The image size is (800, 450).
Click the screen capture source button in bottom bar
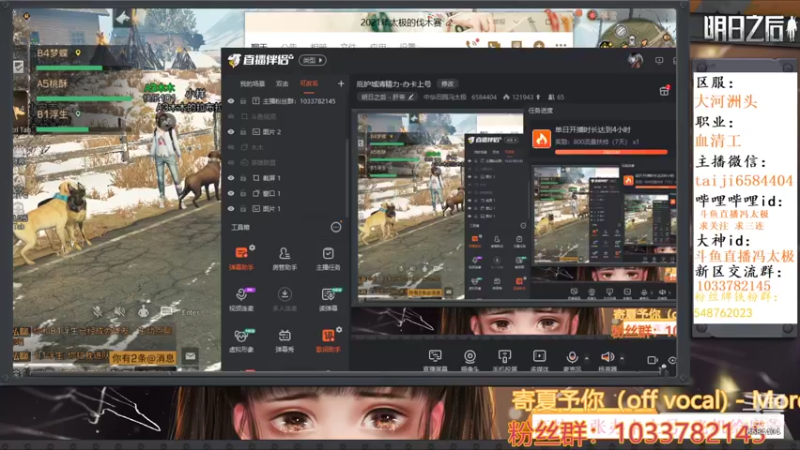click(435, 360)
